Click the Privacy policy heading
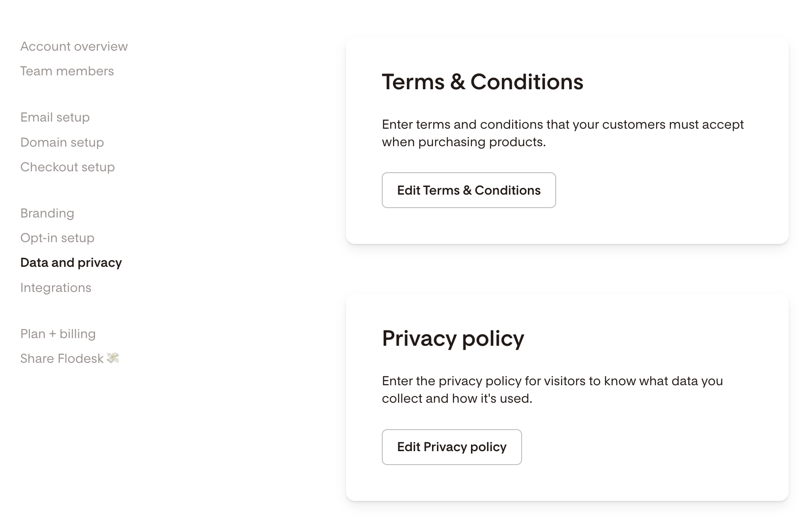This screenshot has width=812, height=522. pos(453,339)
